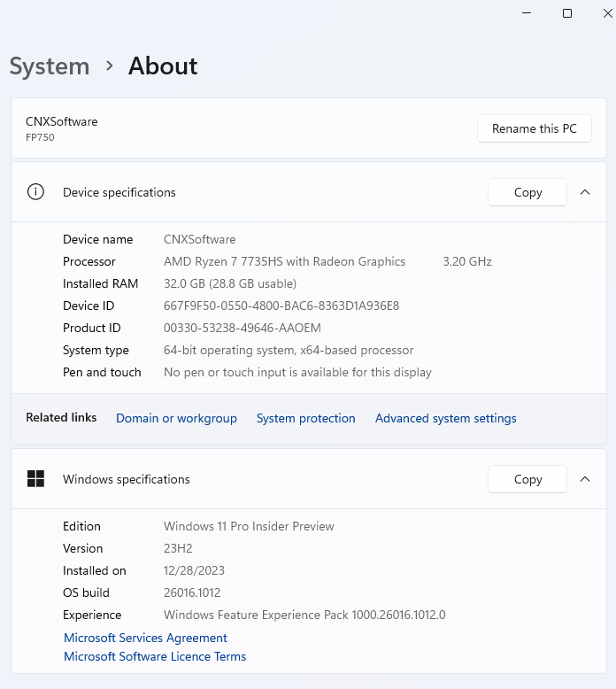Open Advanced system settings
This screenshot has width=616, height=689.
coord(446,418)
